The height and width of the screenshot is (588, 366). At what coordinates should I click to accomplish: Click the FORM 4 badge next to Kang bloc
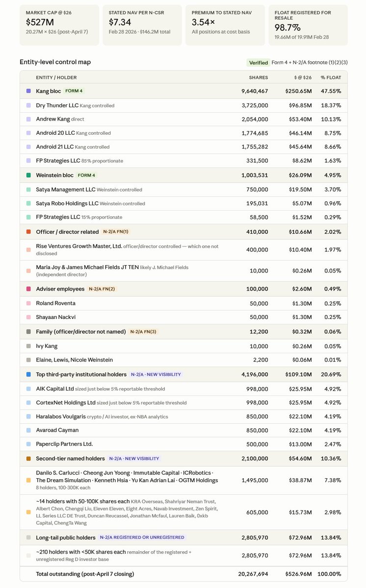73,91
